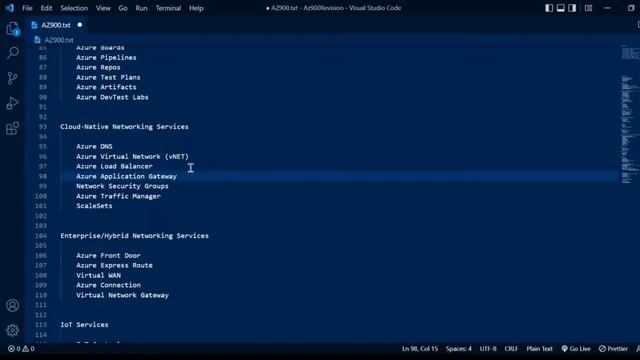Open the Terminal menu
Screen dimensions: 640x360
(168, 8)
